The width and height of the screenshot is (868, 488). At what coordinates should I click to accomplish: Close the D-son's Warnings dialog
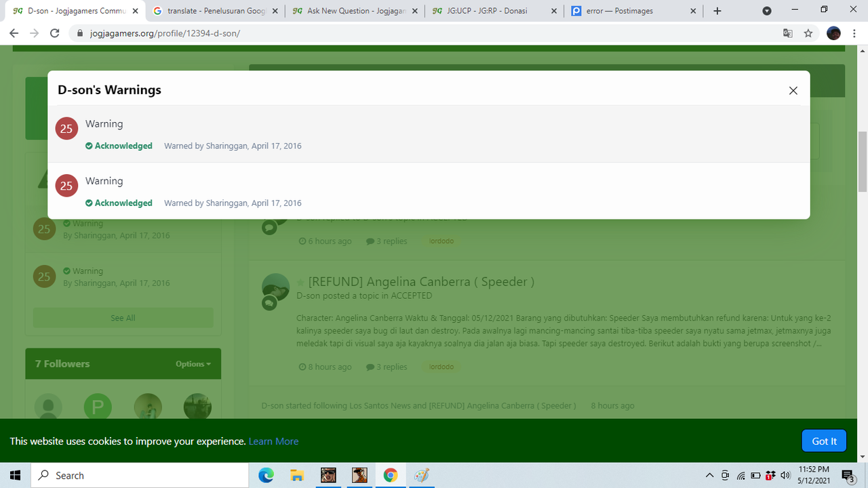793,91
